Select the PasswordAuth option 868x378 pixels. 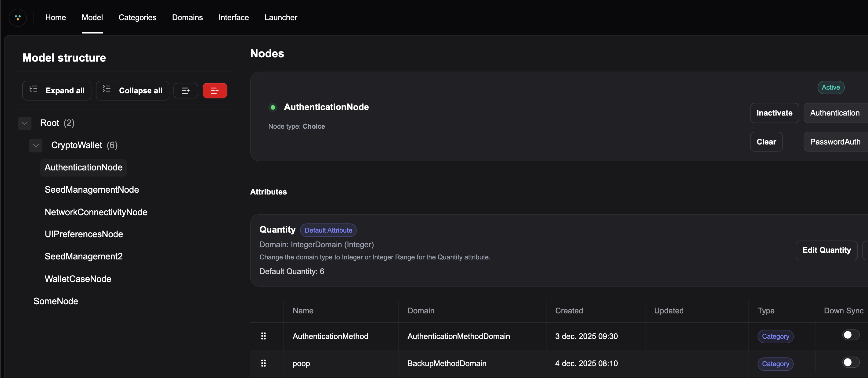[x=835, y=142]
